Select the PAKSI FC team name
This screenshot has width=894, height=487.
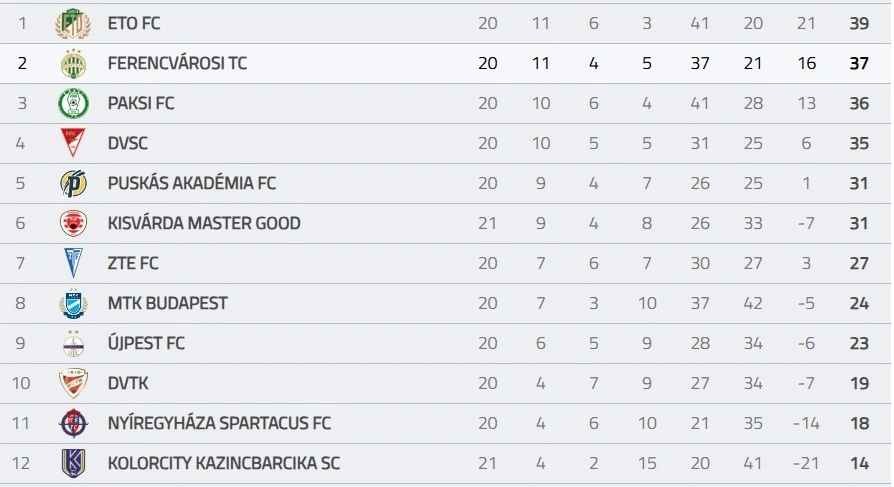point(141,103)
